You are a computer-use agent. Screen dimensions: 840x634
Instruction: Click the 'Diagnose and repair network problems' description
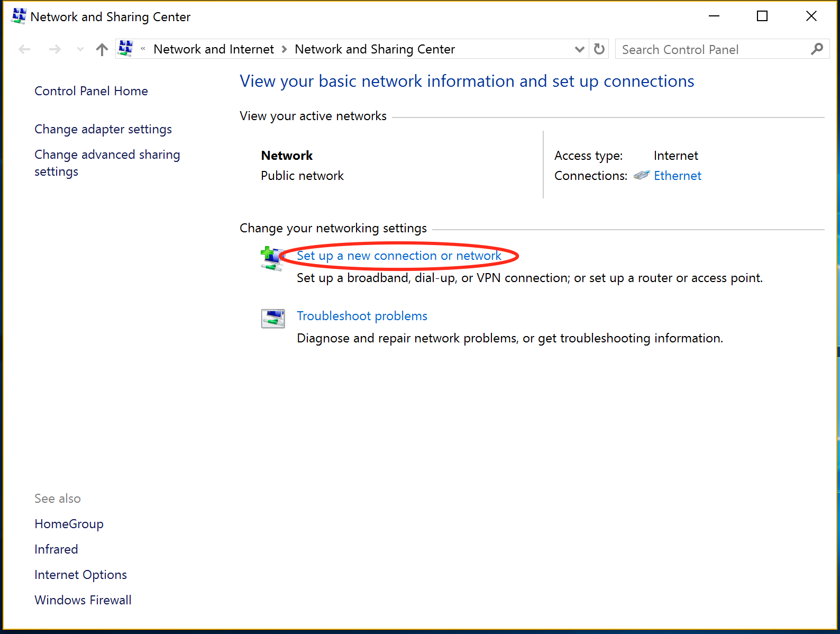click(x=510, y=338)
